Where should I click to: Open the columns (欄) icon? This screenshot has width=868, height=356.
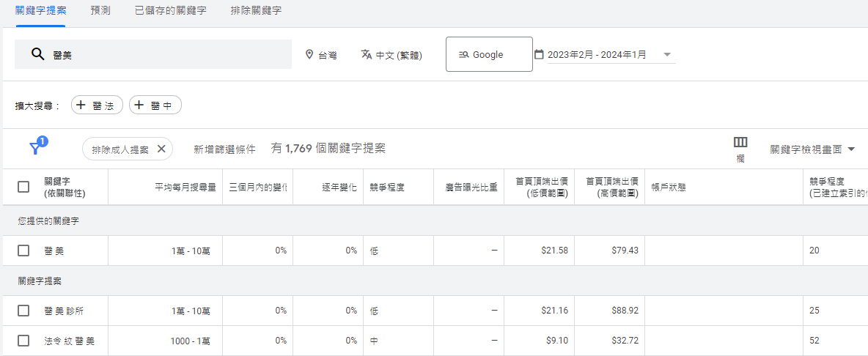740,143
